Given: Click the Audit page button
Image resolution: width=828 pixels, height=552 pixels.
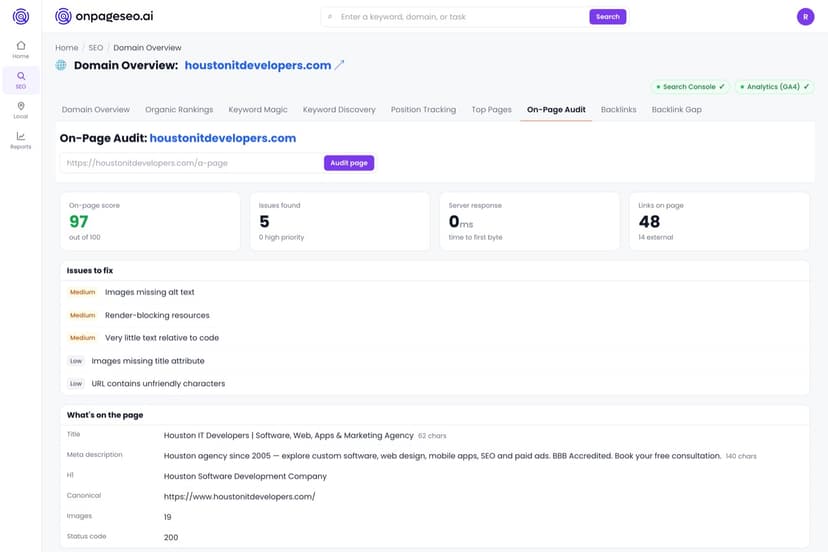Looking at the screenshot, I should tap(349, 163).
